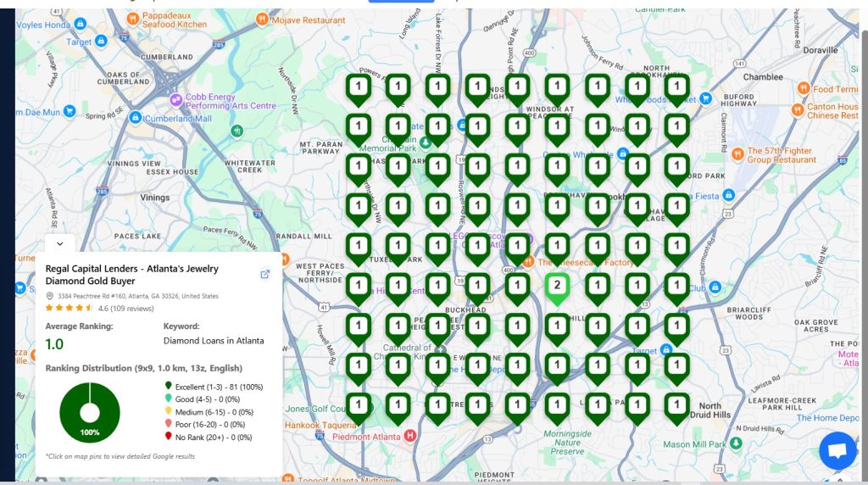Click Piedmont Atlanta hospital marker
The image size is (868, 485).
pyautogui.click(x=409, y=436)
